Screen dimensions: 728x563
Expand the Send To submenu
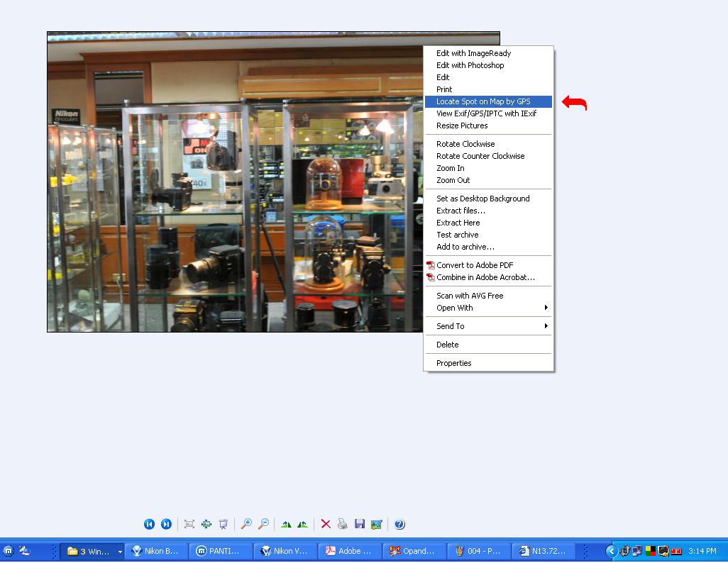click(488, 326)
